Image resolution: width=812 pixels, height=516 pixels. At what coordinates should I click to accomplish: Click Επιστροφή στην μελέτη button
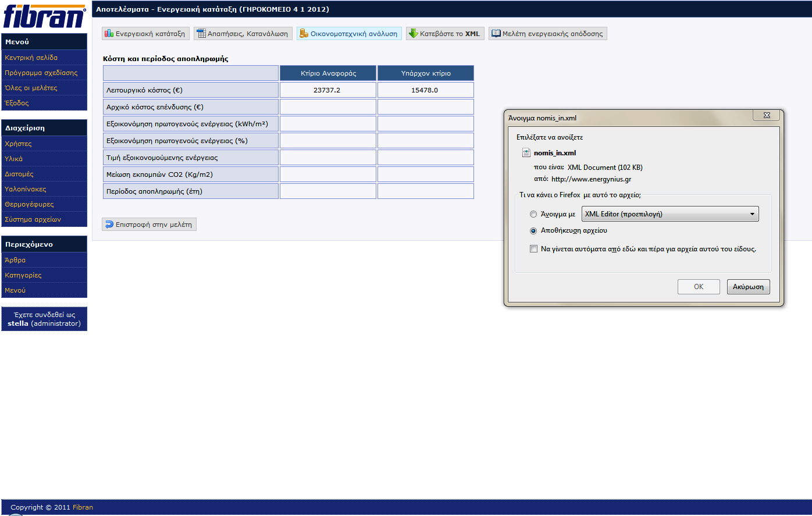[149, 224]
